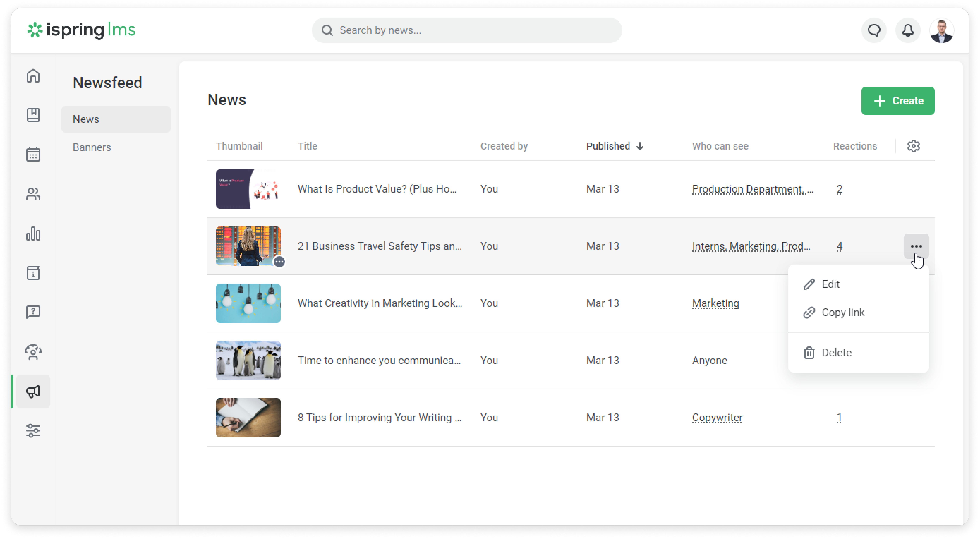The image size is (980, 539).
Task: Sort by Published column arrow
Action: point(640,146)
